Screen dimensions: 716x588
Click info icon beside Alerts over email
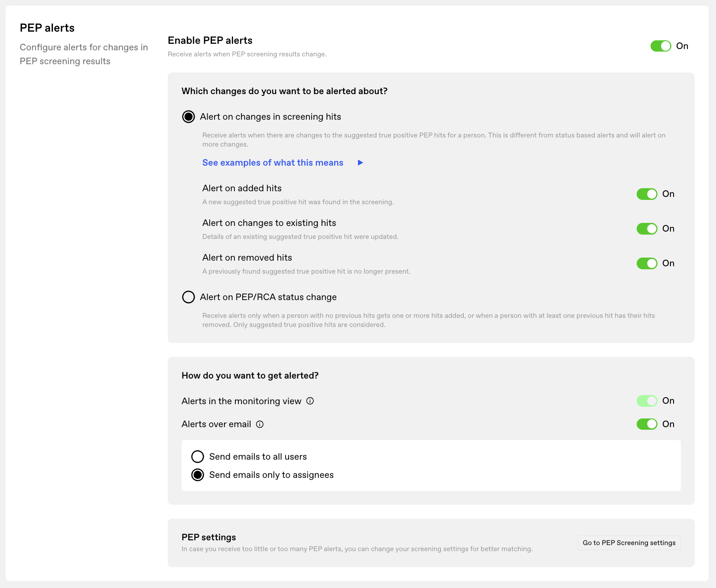[x=260, y=425]
